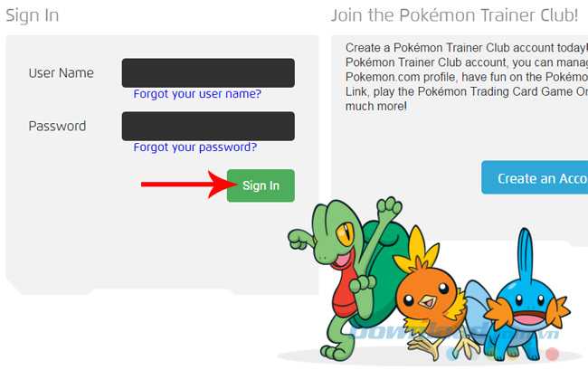Click the Trainer Club description paragraph
Image resolution: width=588 pixels, height=370 pixels.
(x=467, y=77)
